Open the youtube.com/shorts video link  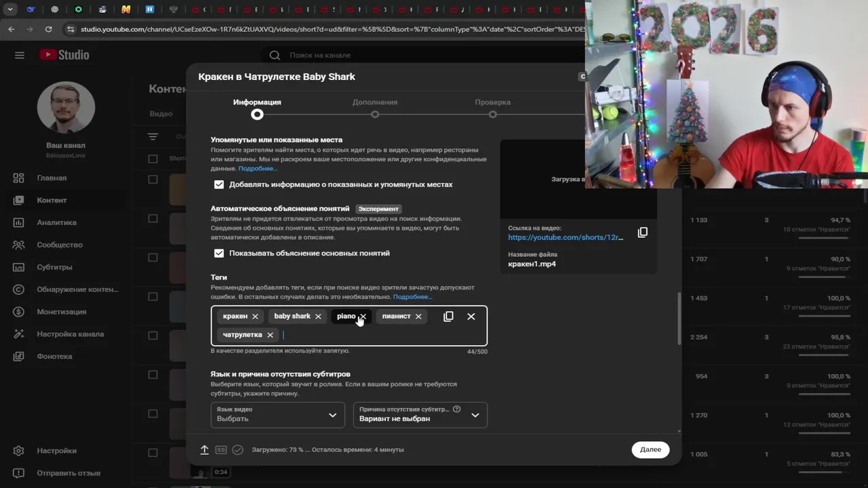tap(566, 237)
